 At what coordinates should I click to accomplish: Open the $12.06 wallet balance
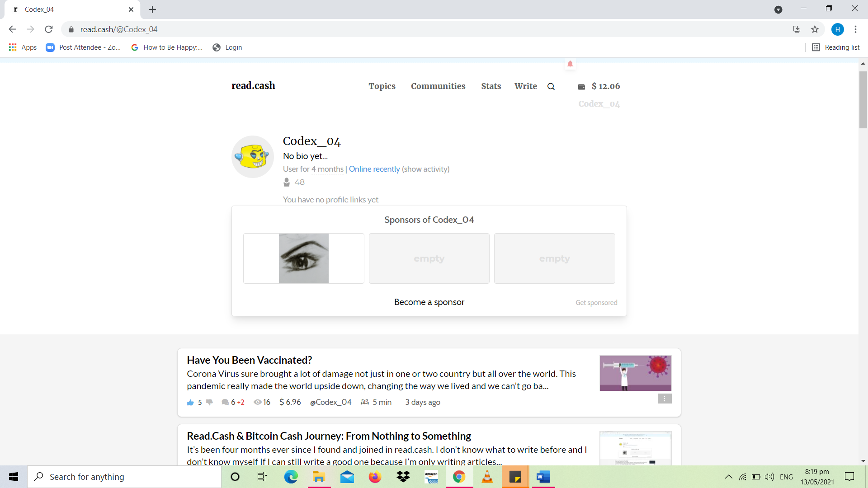pos(606,86)
